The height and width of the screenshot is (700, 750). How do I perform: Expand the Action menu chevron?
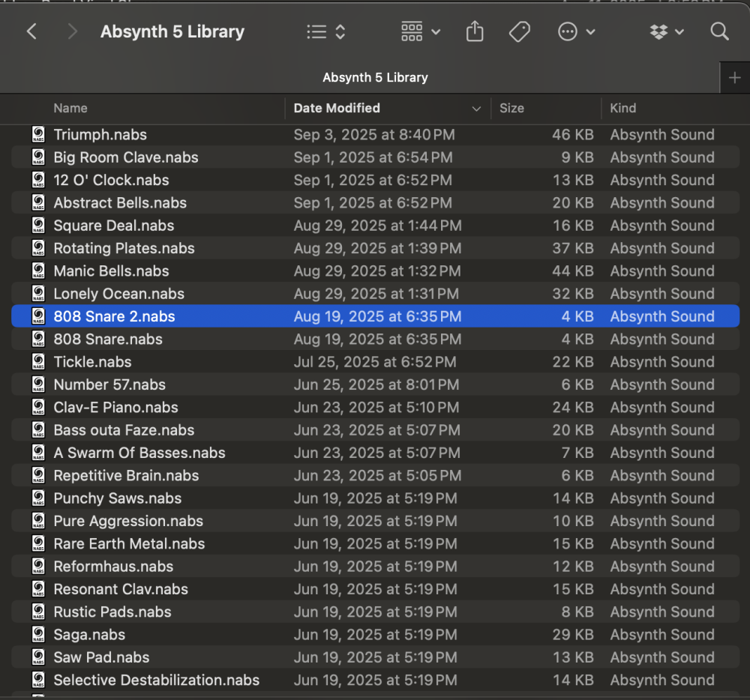(x=591, y=32)
